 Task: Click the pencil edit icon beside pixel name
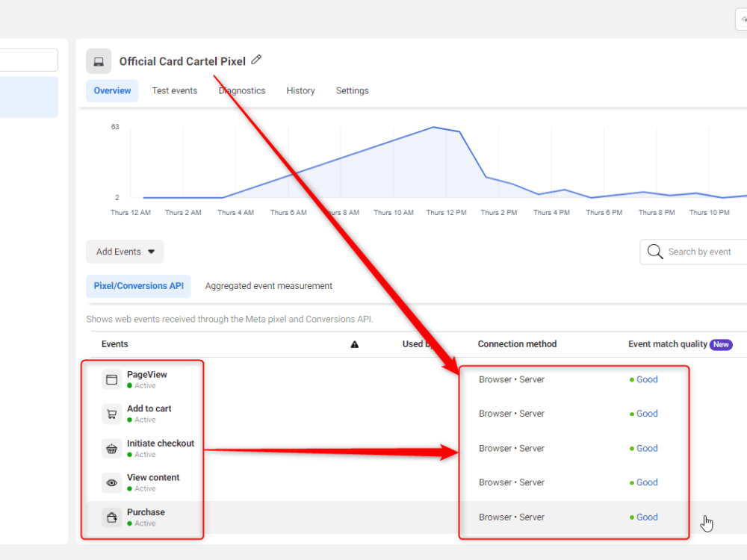point(256,60)
